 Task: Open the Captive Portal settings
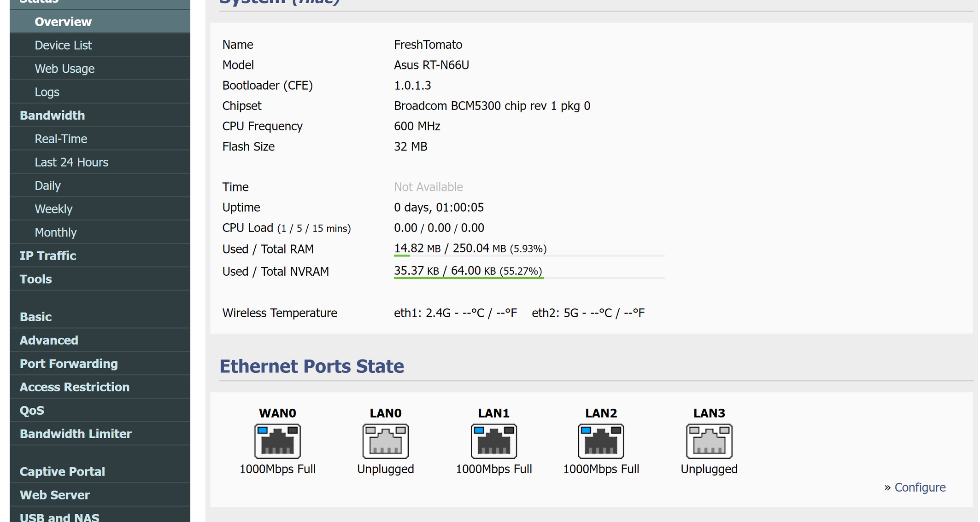click(62, 472)
